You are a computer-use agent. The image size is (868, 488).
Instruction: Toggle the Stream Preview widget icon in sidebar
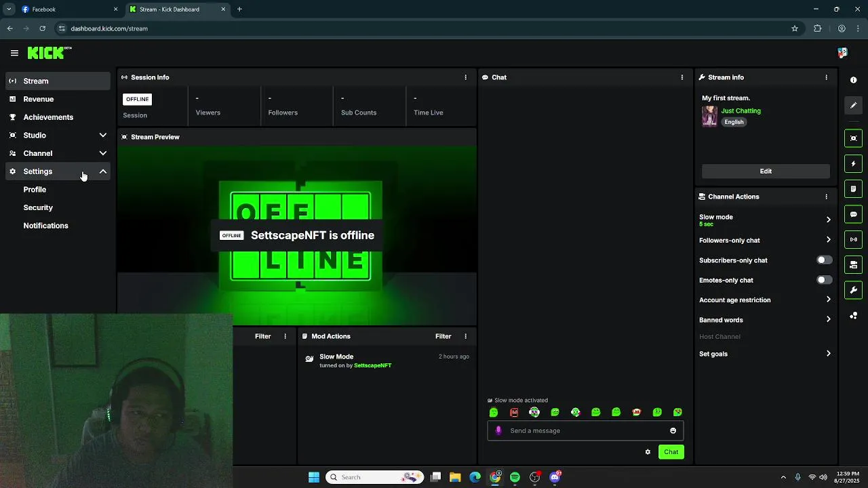tap(853, 138)
